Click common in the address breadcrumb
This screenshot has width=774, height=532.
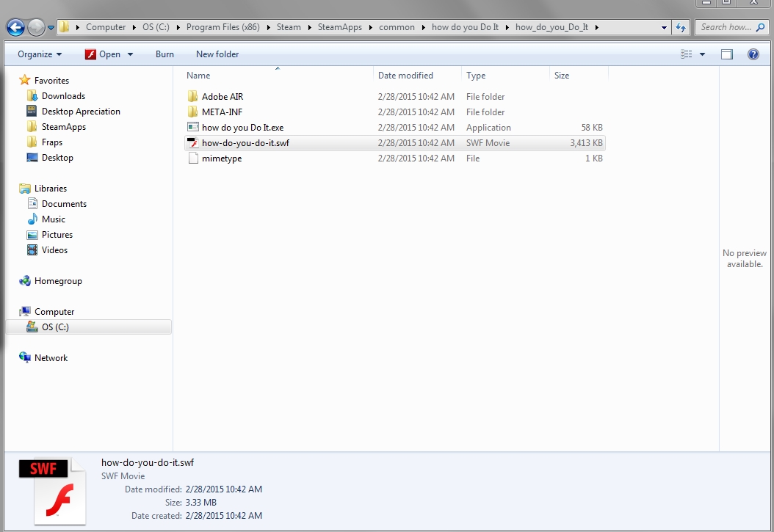tap(397, 27)
